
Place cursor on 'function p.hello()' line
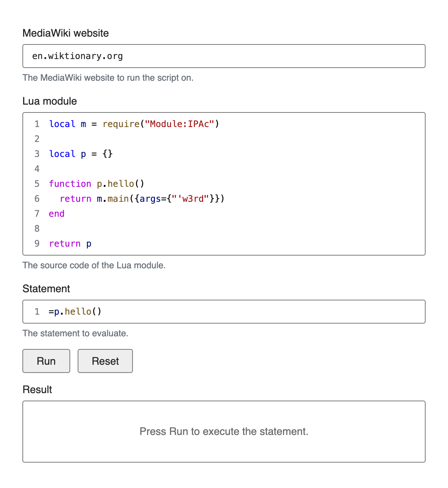tap(97, 184)
